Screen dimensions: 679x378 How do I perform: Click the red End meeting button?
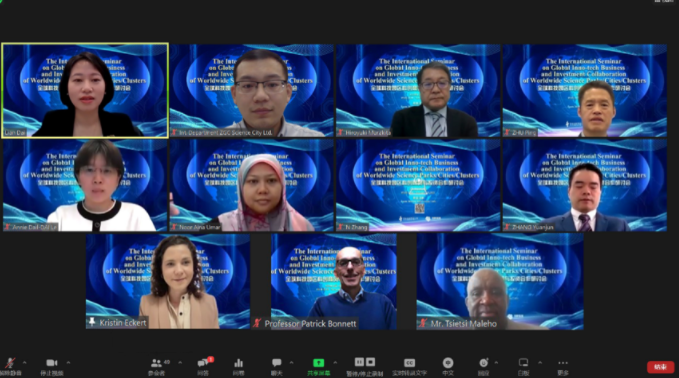[x=660, y=367]
